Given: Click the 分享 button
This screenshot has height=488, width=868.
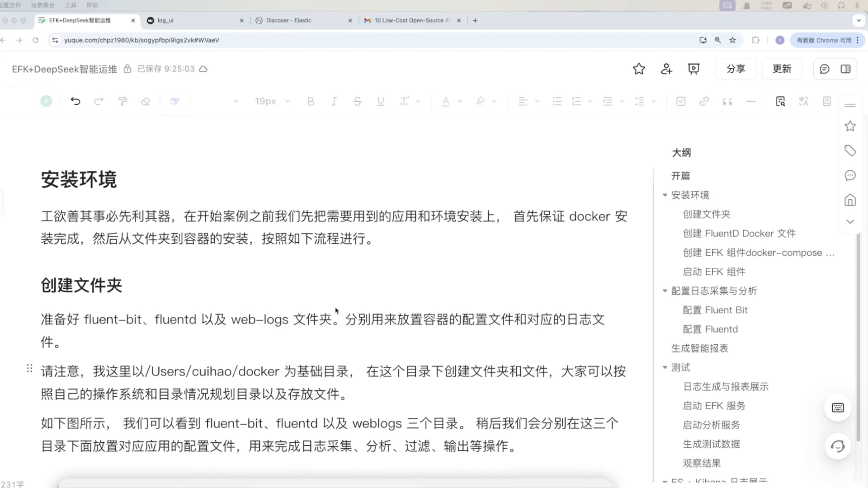Looking at the screenshot, I should [x=736, y=69].
